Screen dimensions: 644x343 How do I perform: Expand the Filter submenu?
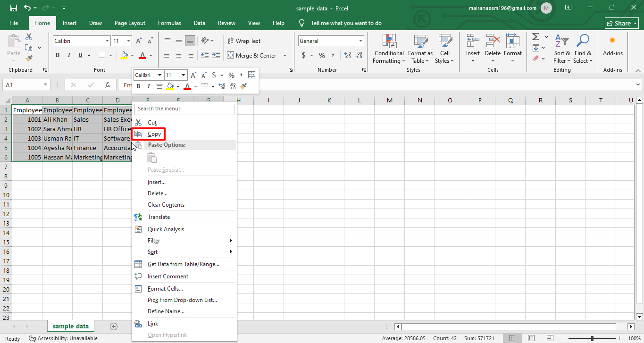tap(184, 241)
